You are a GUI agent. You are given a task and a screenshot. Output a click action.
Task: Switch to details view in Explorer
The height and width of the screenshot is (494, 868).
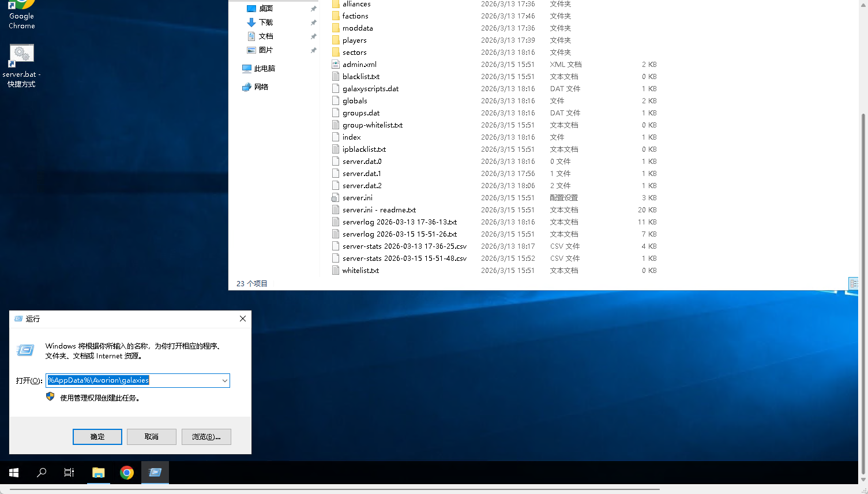tap(853, 283)
